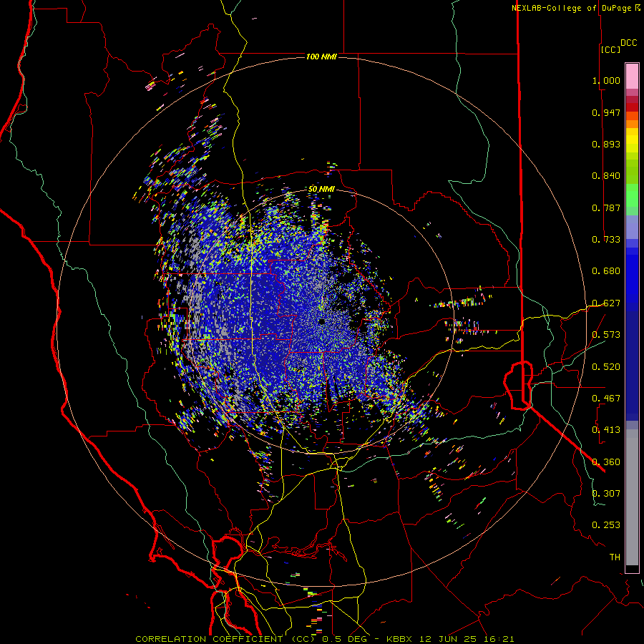Click the black radar site dot at center
Screen dimensions: 644x644
322,321
